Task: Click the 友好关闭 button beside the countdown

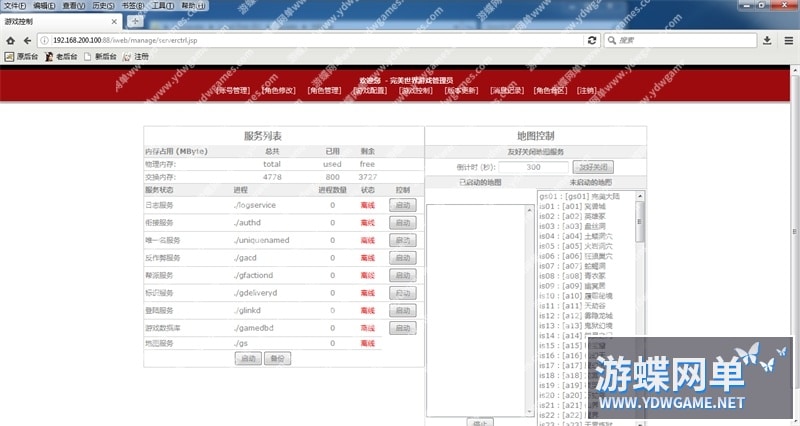Action: click(x=594, y=167)
